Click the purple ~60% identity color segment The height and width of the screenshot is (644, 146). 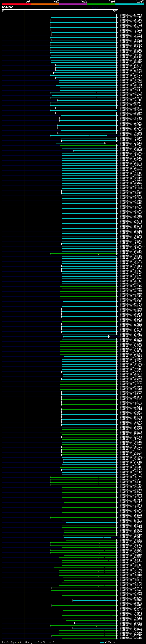tap(73, 4)
